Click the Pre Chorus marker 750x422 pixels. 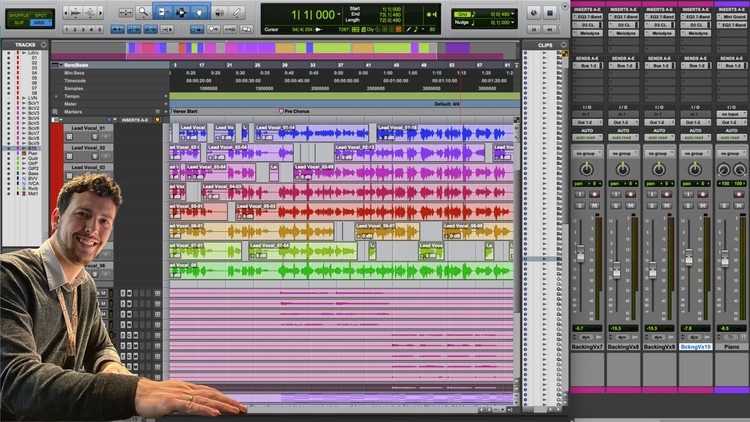[294, 111]
